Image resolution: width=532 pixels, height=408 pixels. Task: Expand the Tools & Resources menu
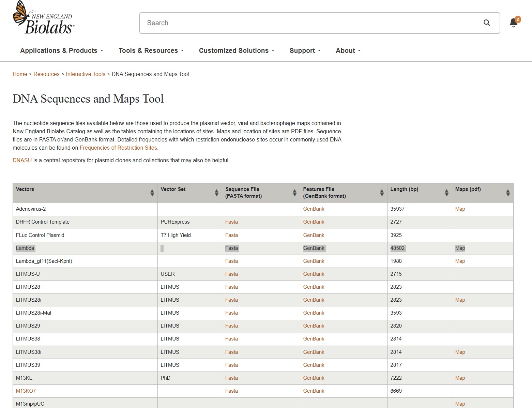[151, 50]
